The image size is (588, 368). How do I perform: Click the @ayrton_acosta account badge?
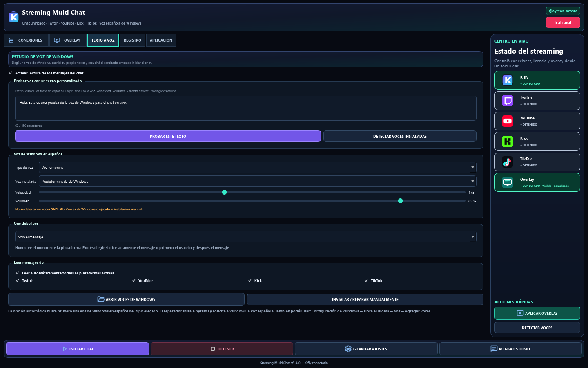(563, 11)
